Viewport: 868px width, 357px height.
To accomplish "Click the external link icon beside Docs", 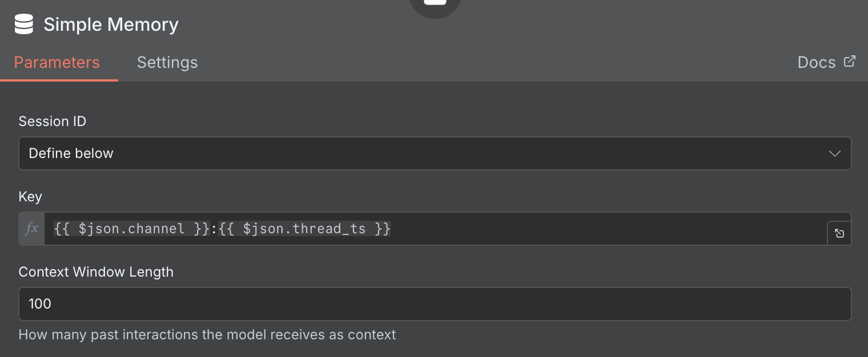I will [850, 61].
